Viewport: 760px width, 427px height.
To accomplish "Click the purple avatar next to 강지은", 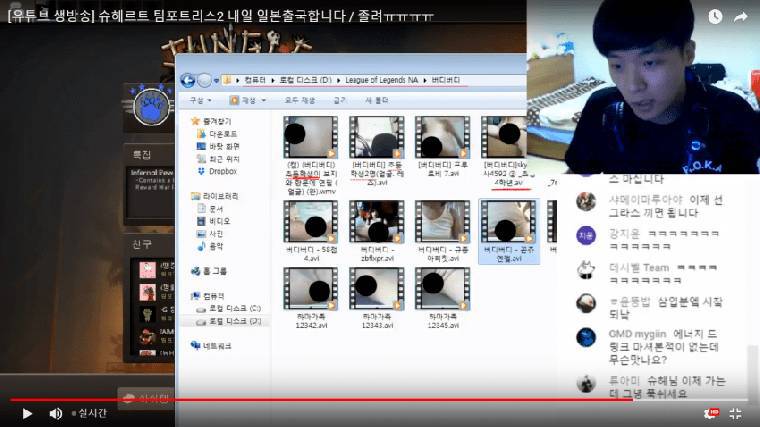I will pos(586,236).
